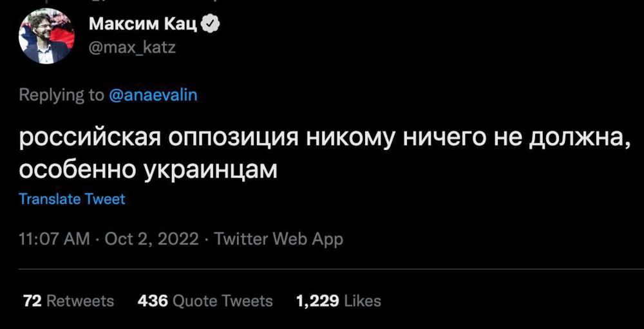
Task: View the 72 Retweets list
Action: click(68, 301)
